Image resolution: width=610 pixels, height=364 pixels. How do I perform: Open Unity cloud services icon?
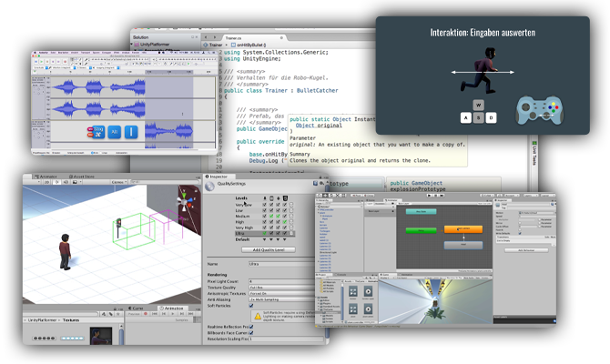pyautogui.click(x=500, y=196)
